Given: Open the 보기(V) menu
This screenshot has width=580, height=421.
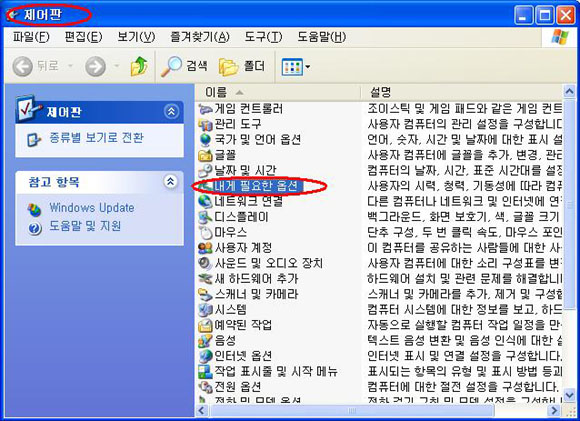Looking at the screenshot, I should click(x=136, y=37).
